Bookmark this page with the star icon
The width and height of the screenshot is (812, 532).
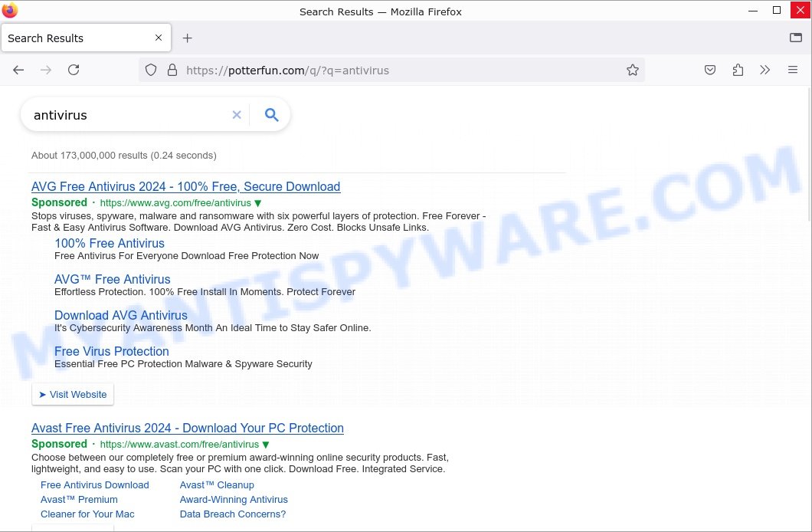coord(632,70)
